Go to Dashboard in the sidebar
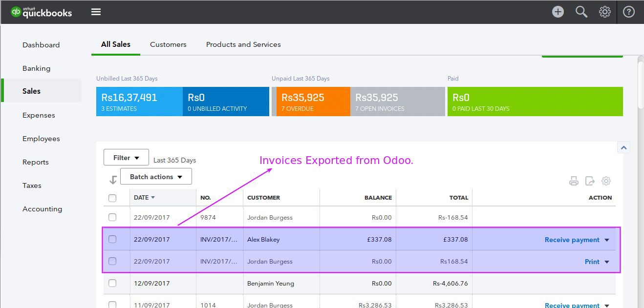 [41, 45]
